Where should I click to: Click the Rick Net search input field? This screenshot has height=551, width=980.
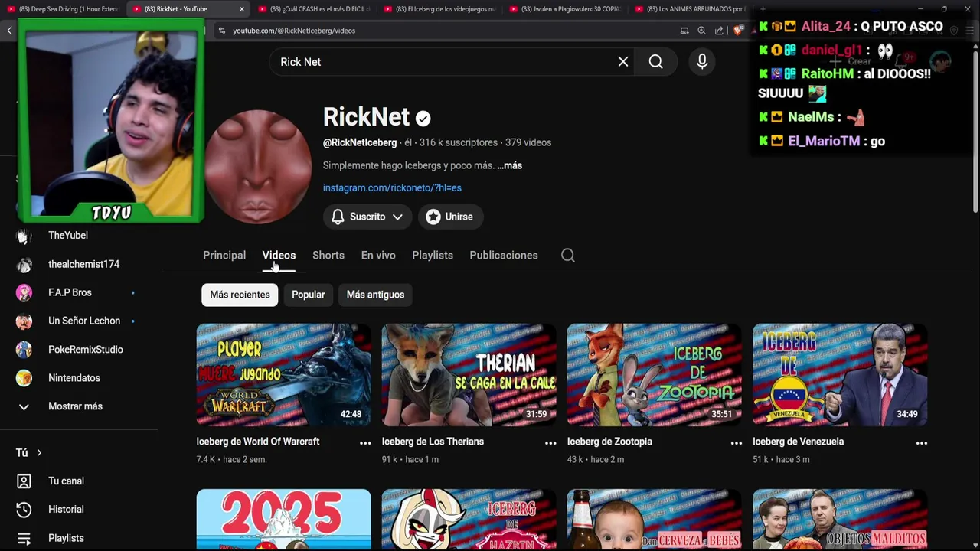[x=444, y=62]
